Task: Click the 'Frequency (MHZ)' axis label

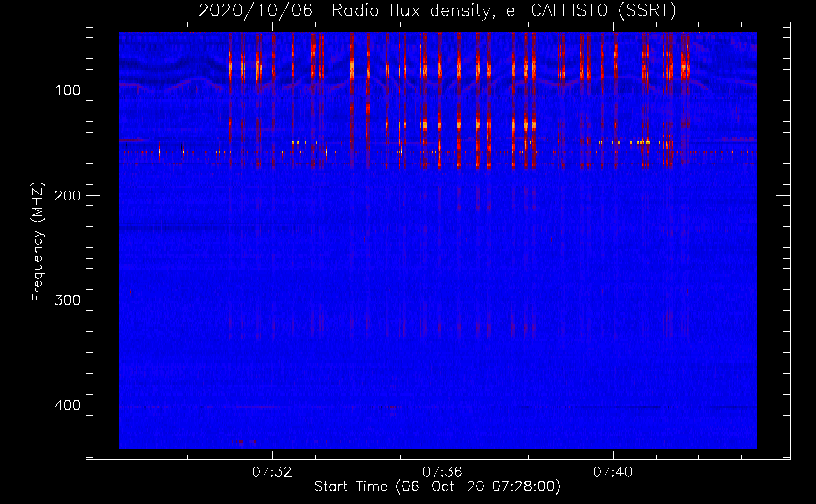Action: [x=38, y=242]
